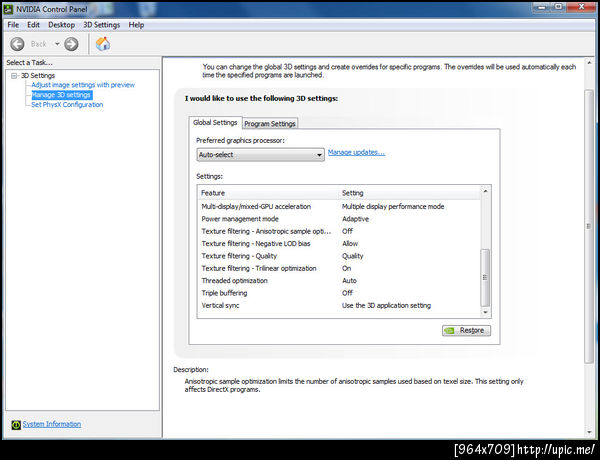Click the Off value for Anisotropic sample optimization
600x460 pixels.
[347, 231]
